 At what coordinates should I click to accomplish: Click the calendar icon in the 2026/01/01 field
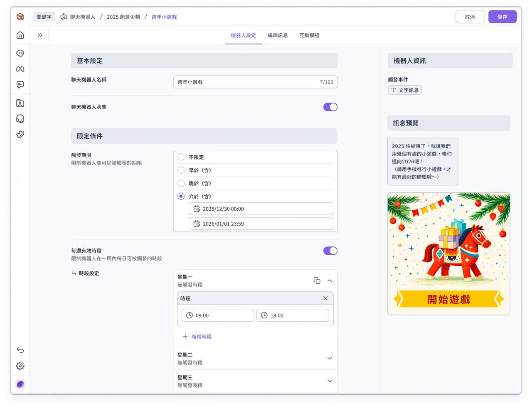pyautogui.click(x=197, y=224)
